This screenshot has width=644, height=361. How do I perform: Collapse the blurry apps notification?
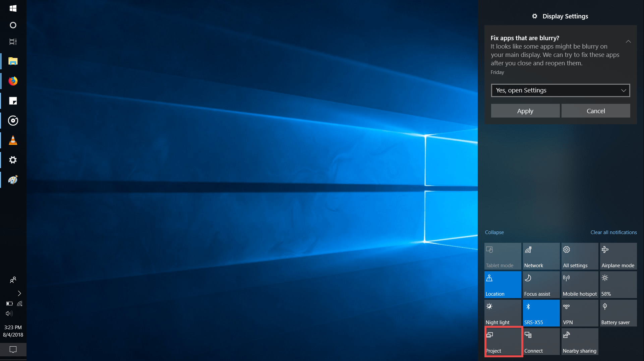point(628,42)
